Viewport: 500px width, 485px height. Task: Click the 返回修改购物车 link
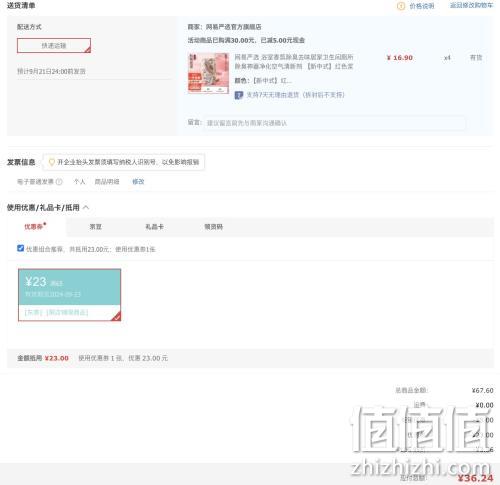[471, 5]
